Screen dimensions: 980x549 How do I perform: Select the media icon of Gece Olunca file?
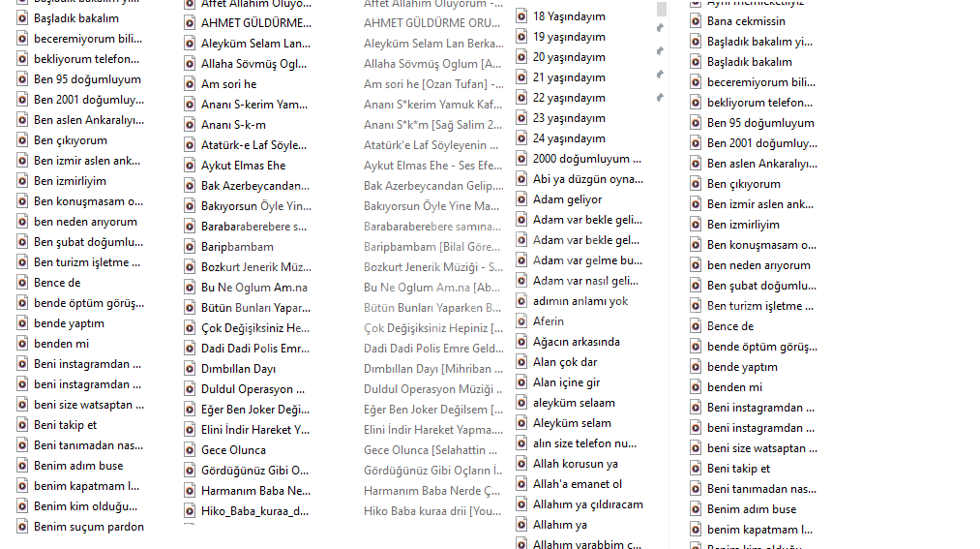(x=190, y=450)
